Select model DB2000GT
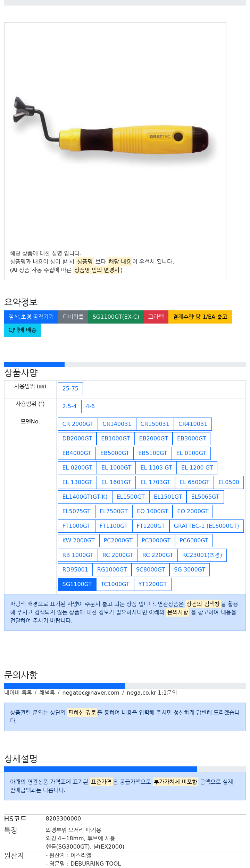Viewport: 250px width, 868px height. pos(77,439)
